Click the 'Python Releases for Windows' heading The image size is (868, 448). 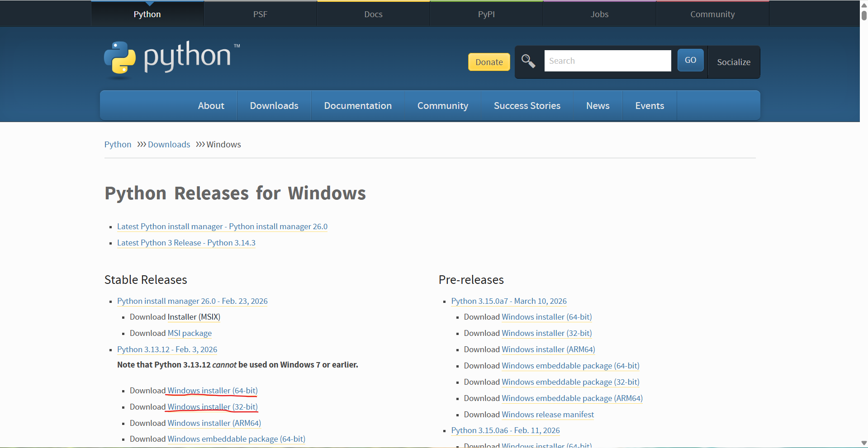click(x=235, y=193)
